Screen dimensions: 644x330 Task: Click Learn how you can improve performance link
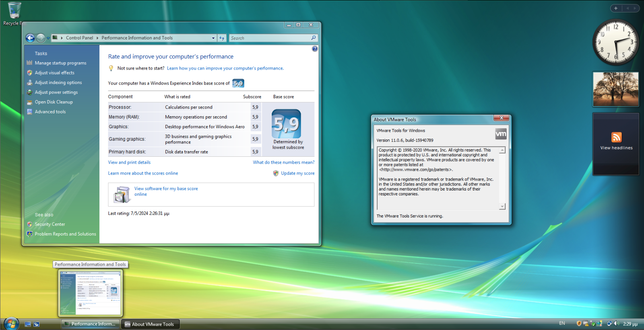click(225, 68)
